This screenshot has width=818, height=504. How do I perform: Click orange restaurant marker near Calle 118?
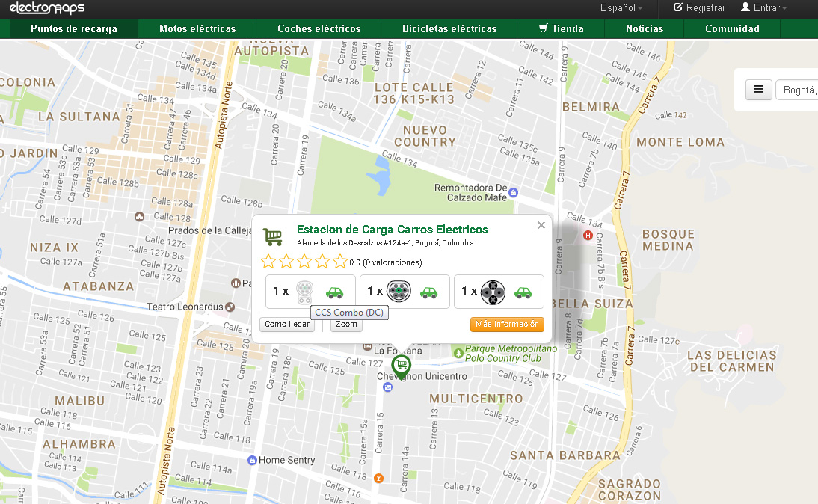click(379, 478)
